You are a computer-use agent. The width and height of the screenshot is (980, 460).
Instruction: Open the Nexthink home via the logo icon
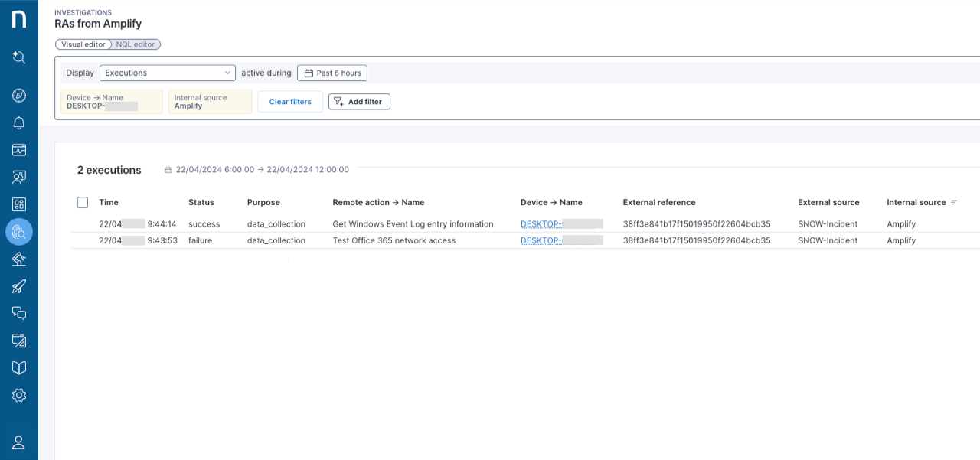[18, 19]
